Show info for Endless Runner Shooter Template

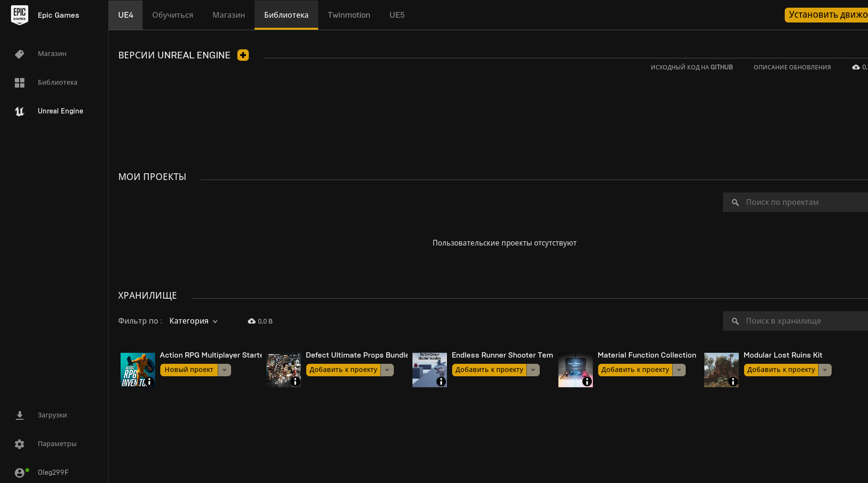point(441,382)
